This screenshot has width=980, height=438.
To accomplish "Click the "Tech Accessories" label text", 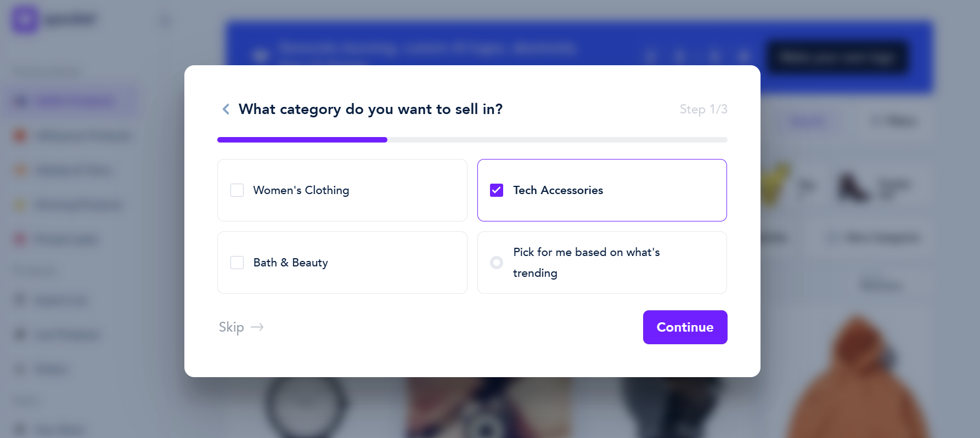I will 558,190.
